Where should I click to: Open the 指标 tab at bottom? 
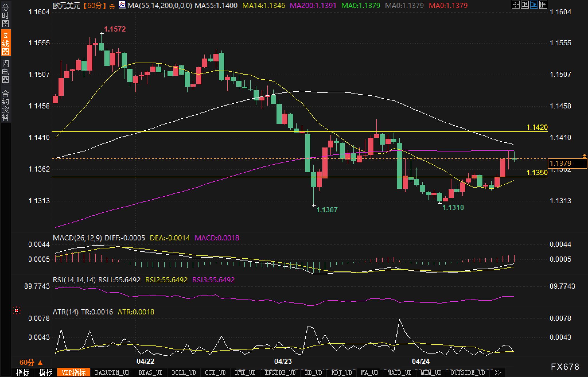(x=23, y=373)
